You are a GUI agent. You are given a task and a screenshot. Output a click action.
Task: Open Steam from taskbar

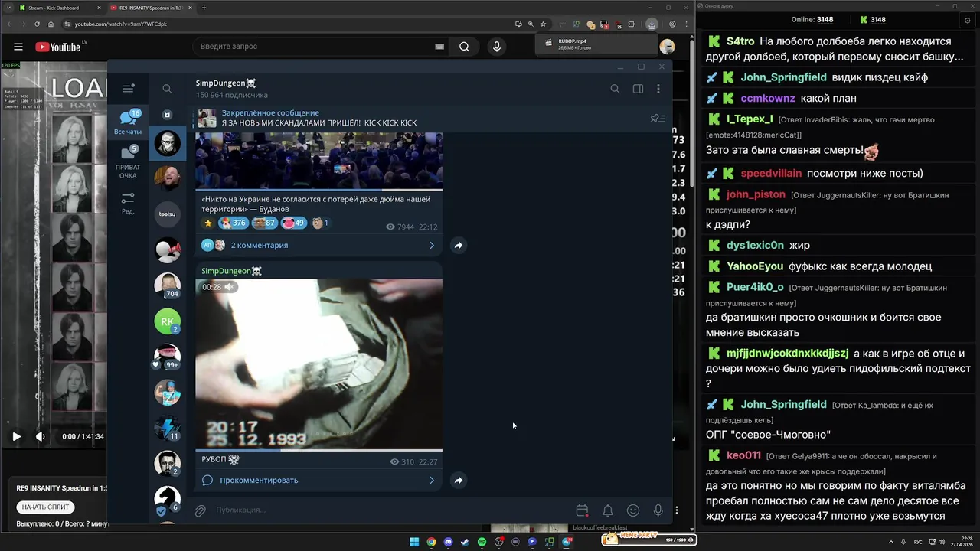(x=465, y=542)
